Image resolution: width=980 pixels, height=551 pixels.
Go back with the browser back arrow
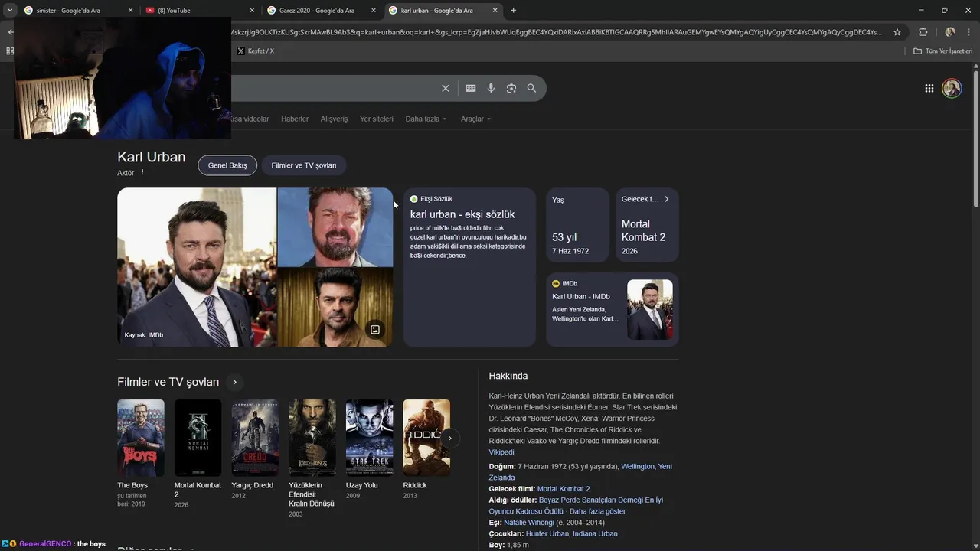point(10,32)
